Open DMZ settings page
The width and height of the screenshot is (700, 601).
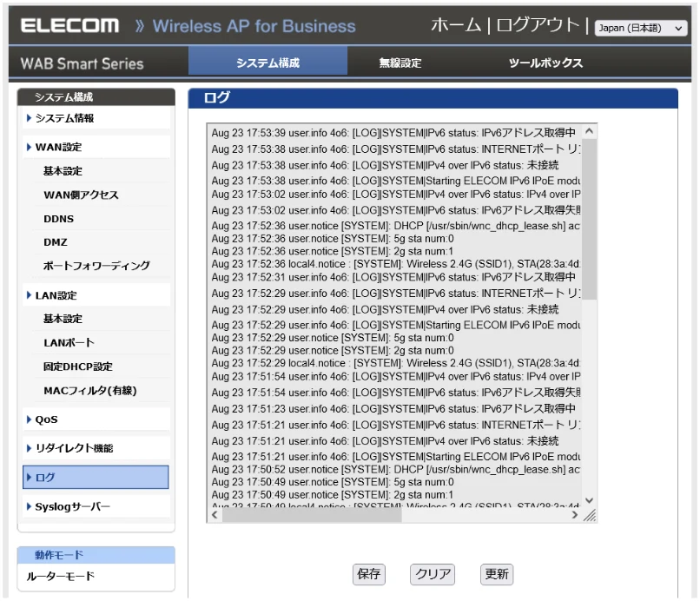click(56, 242)
